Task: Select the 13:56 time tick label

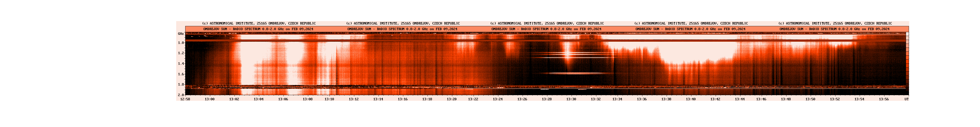Action: [x=884, y=99]
